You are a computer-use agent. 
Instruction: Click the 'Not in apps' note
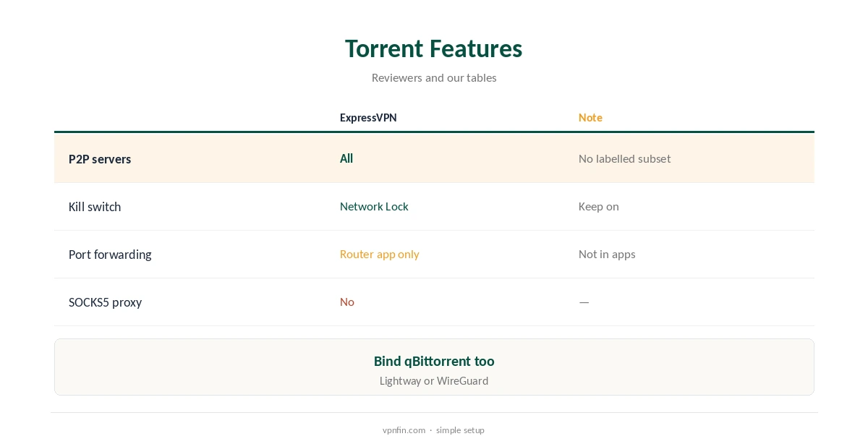[607, 254]
